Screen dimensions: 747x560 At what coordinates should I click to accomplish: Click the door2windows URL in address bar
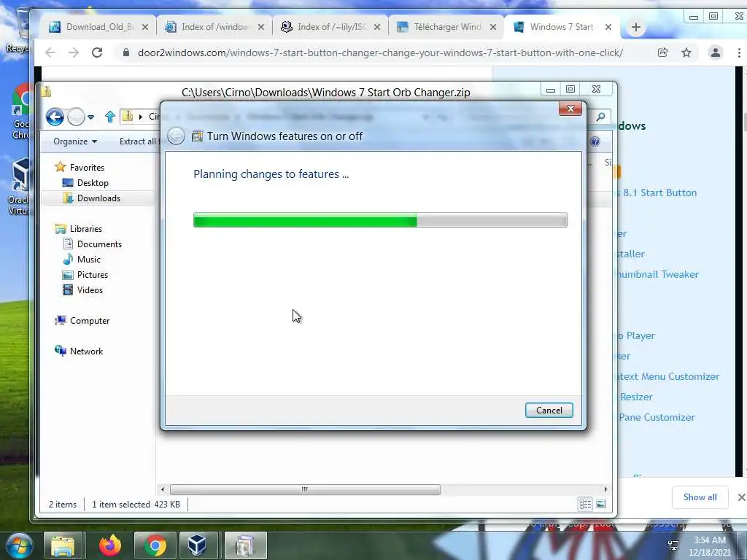pos(379,52)
